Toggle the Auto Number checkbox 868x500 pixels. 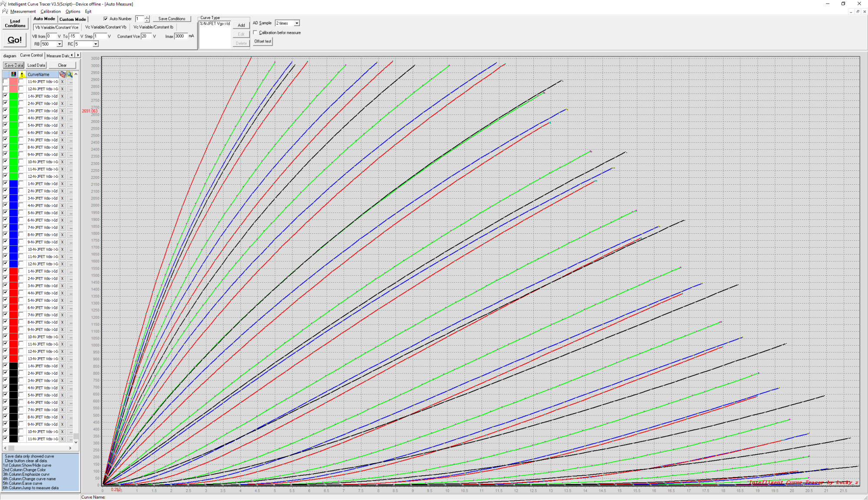point(105,19)
